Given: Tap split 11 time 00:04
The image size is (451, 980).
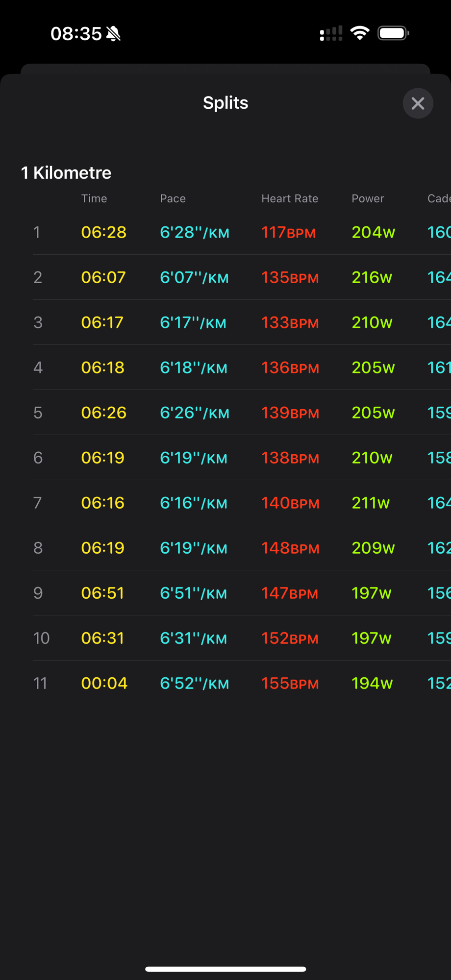Looking at the screenshot, I should coord(104,683).
